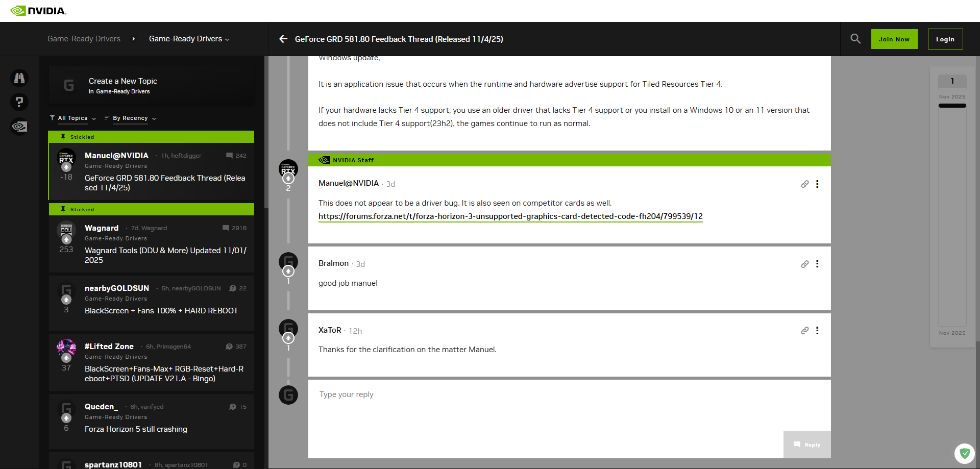The height and width of the screenshot is (469, 980).
Task: Click the NVIDIA eye sidebar icon
Action: click(x=19, y=126)
